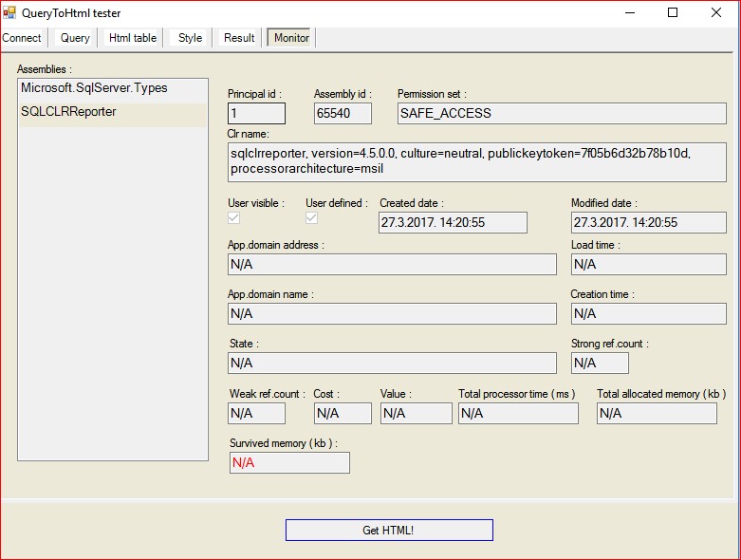This screenshot has height=560, width=741.
Task: Select the Html table tab
Action: pos(133,38)
